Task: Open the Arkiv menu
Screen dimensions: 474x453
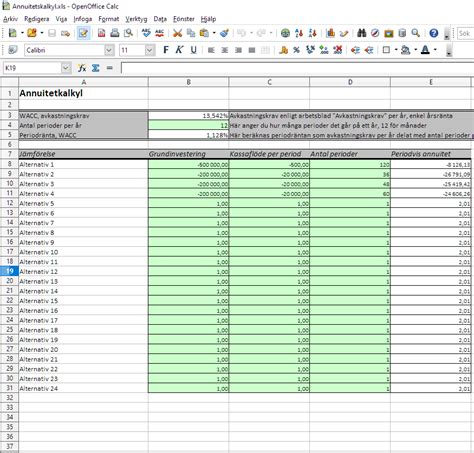Action: click(x=10, y=19)
